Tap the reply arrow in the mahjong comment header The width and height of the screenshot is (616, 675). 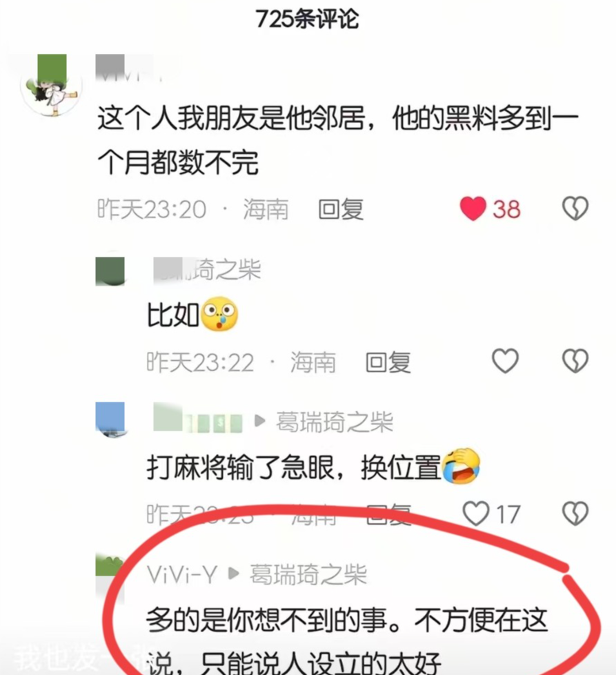(x=259, y=421)
